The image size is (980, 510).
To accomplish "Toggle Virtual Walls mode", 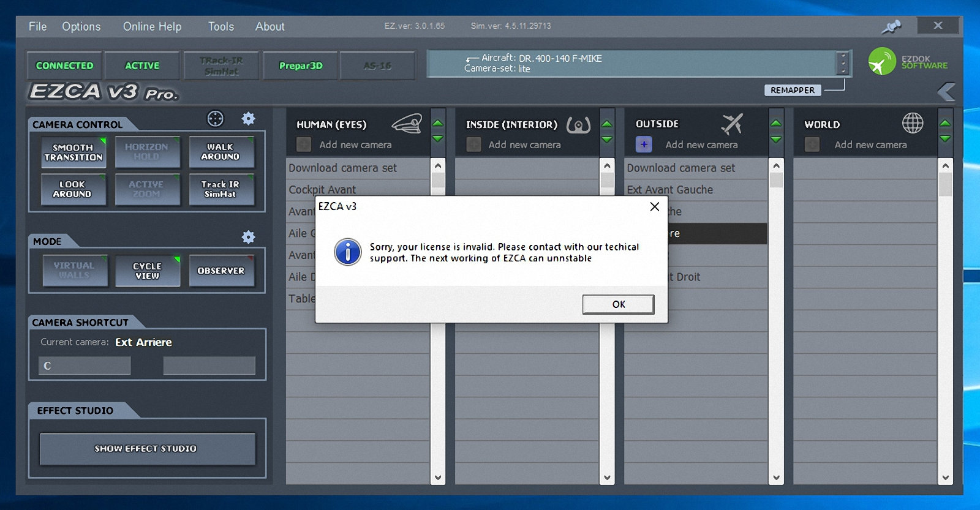I will pyautogui.click(x=74, y=271).
